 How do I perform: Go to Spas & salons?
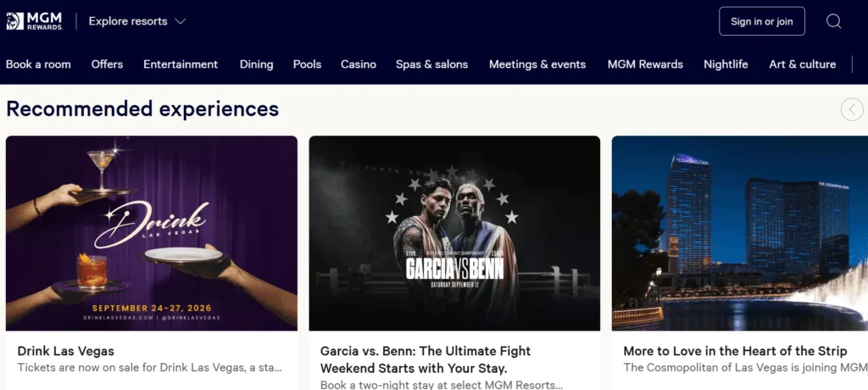coord(431,64)
